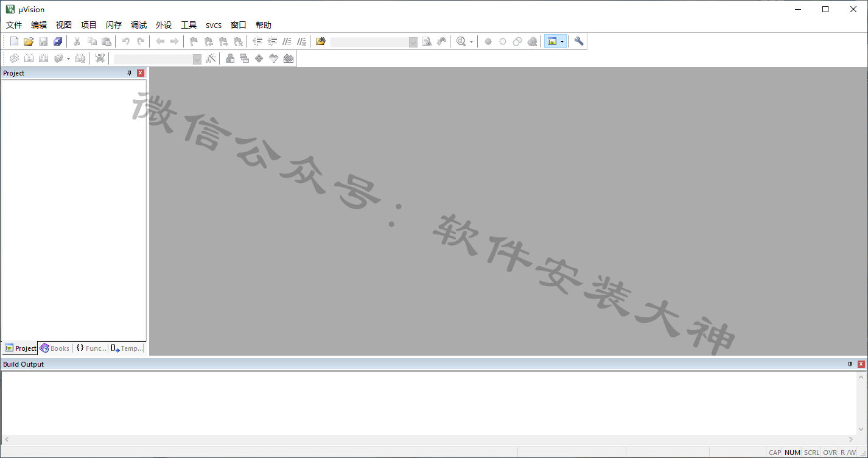Click the Save floppy disk icon
The width and height of the screenshot is (868, 458).
(x=43, y=41)
